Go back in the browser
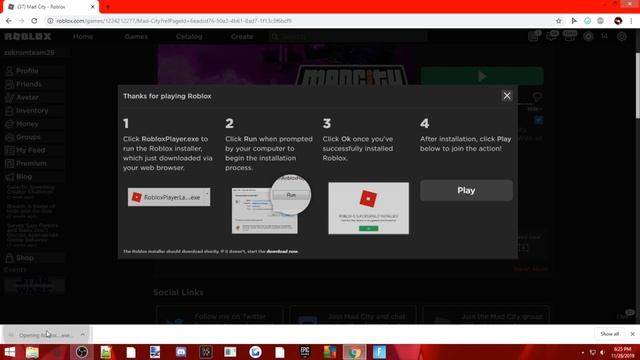Image resolution: width=640 pixels, height=360 pixels. pyautogui.click(x=9, y=21)
